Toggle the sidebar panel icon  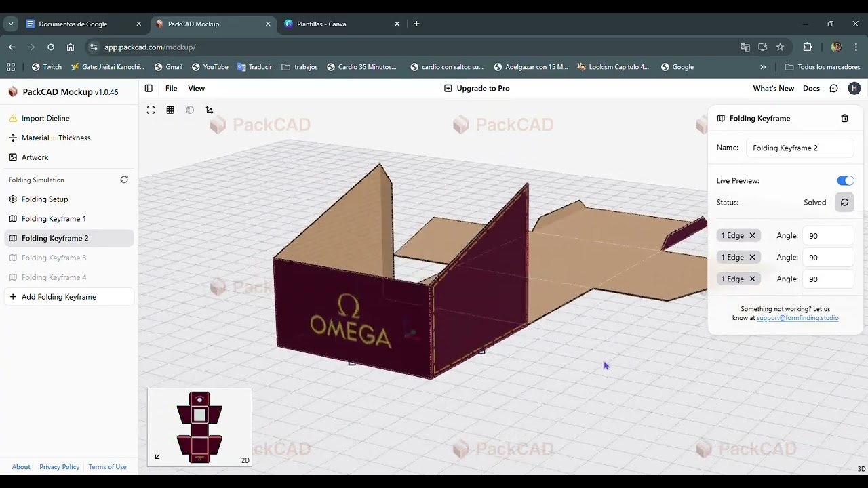pyautogui.click(x=149, y=88)
